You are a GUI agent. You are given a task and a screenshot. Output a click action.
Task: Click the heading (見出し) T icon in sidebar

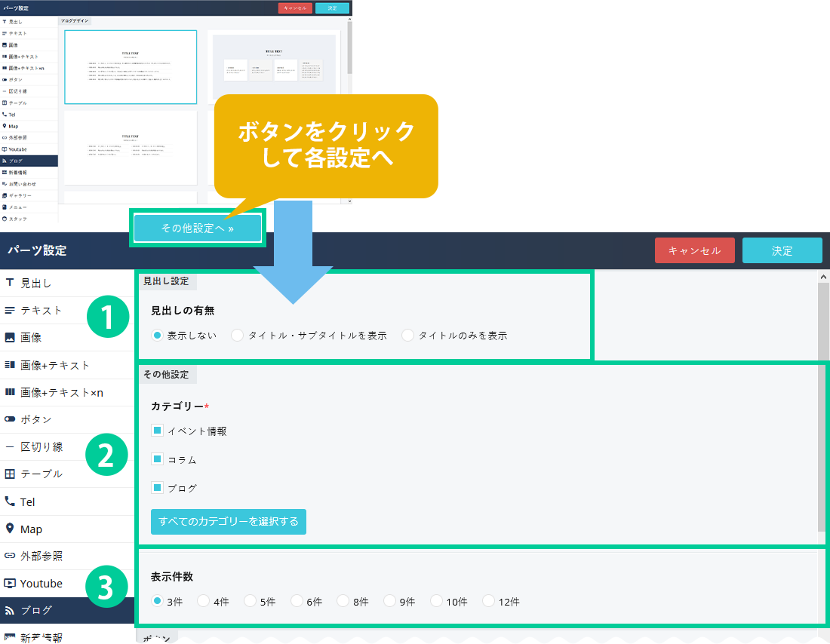[x=10, y=283]
